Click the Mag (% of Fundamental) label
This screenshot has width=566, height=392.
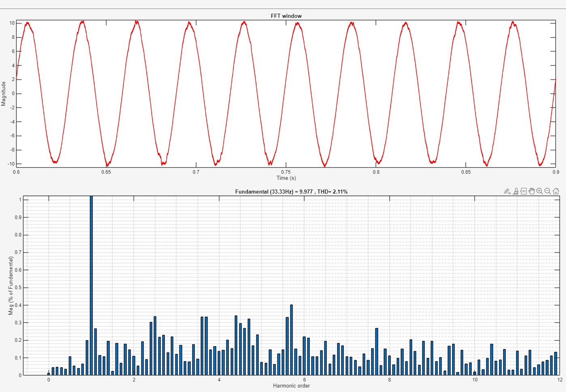tap(11, 285)
